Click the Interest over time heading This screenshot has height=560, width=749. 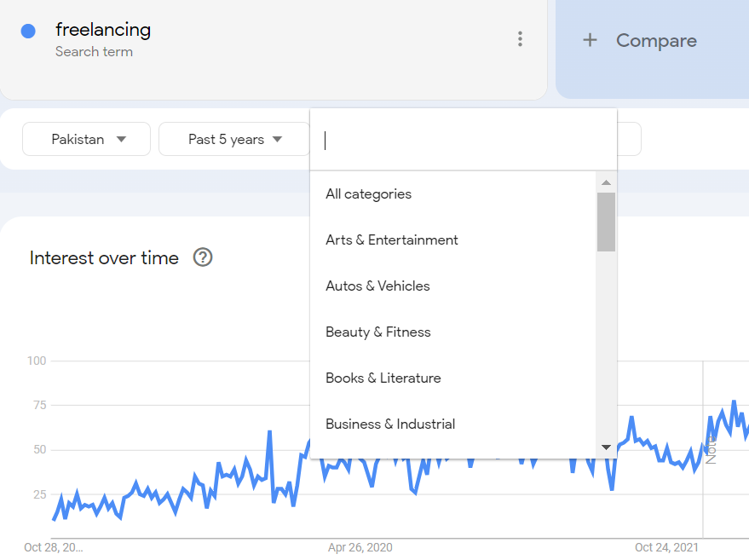[x=104, y=258]
